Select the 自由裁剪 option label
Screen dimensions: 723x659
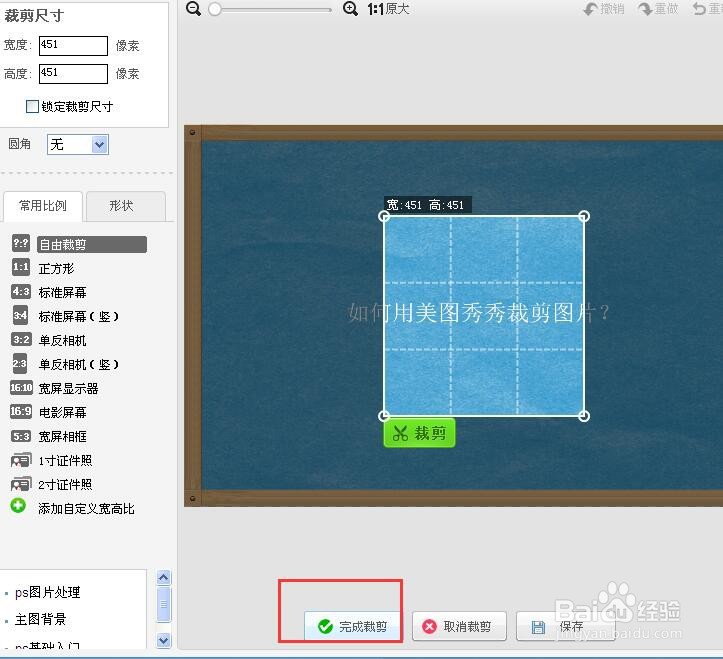pyautogui.click(x=92, y=244)
